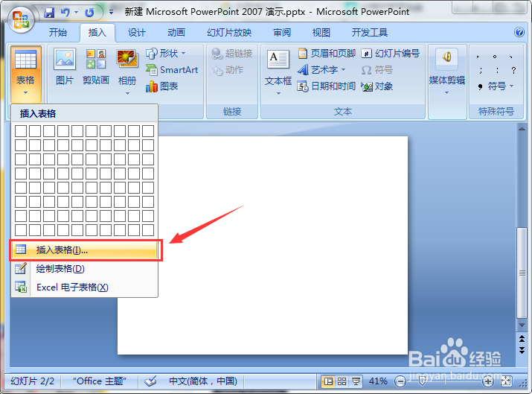The height and width of the screenshot is (394, 532).
Task: Insert a 文本框 text box
Action: pos(278,68)
